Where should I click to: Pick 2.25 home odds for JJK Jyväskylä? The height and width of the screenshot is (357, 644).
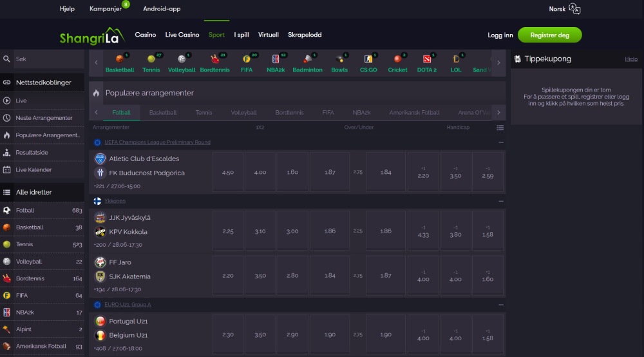pos(228,231)
